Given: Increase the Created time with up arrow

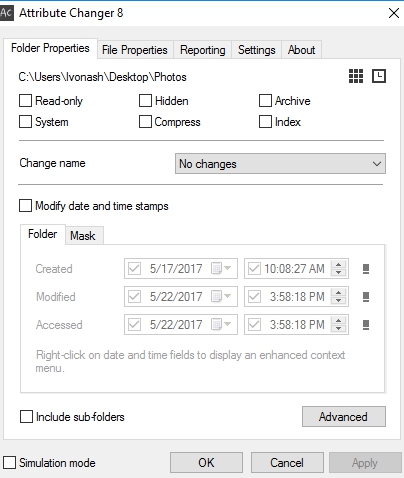Looking at the screenshot, I should 338,265.
